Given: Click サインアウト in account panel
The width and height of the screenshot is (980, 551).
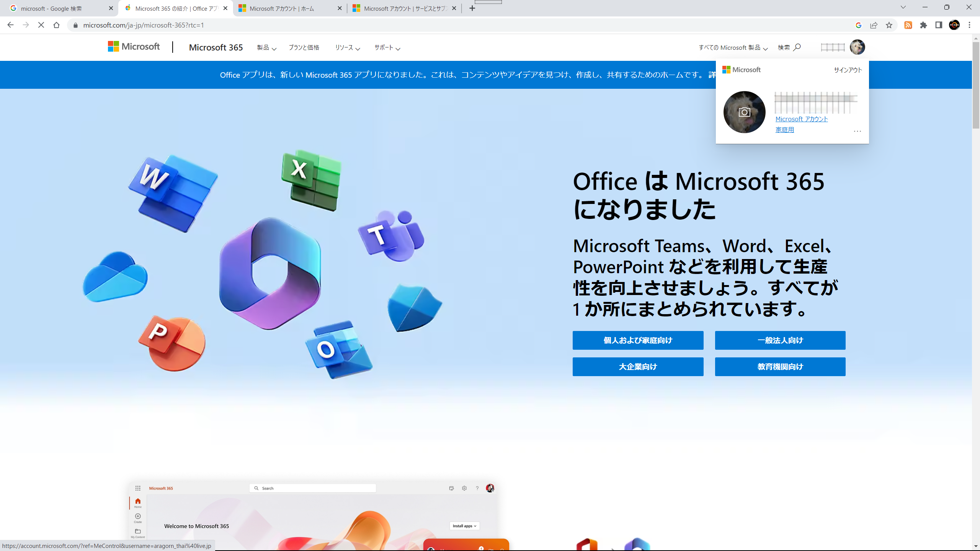Looking at the screenshot, I should [x=848, y=70].
